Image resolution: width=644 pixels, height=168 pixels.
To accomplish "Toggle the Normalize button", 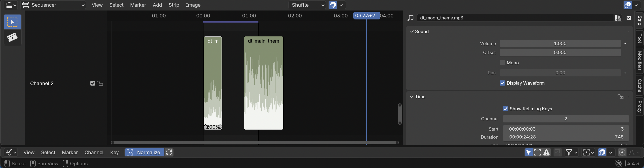I will [x=145, y=152].
